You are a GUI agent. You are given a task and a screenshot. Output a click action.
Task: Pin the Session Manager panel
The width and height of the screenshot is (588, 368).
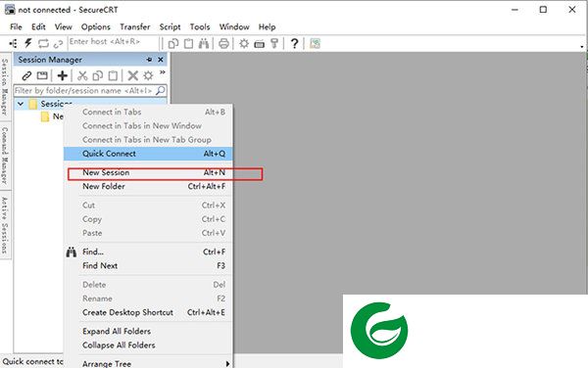click(x=149, y=60)
